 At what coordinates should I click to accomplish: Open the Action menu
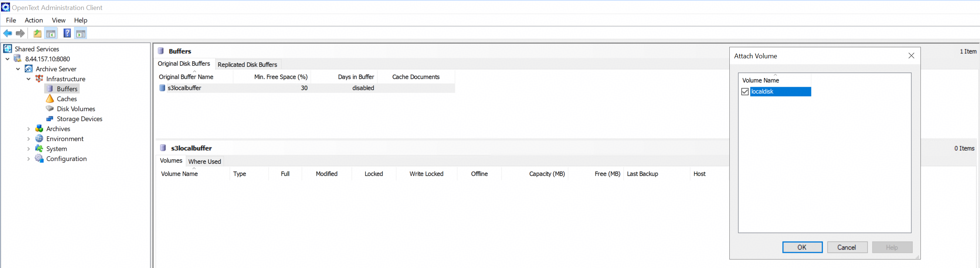tap(34, 20)
